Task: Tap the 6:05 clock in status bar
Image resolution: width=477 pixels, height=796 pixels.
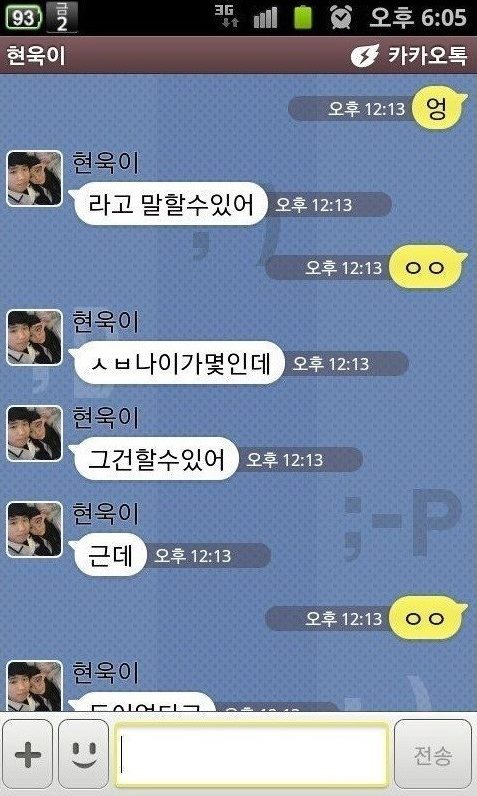Action: pos(418,17)
